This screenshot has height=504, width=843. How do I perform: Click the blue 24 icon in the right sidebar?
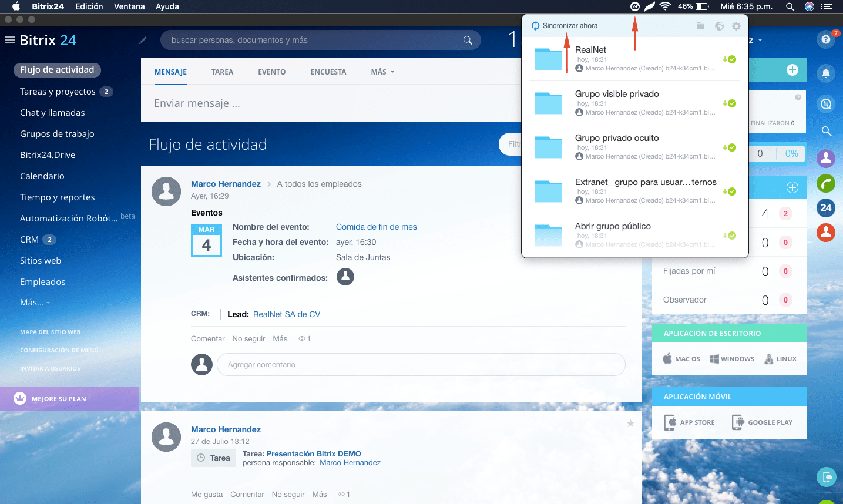(826, 208)
